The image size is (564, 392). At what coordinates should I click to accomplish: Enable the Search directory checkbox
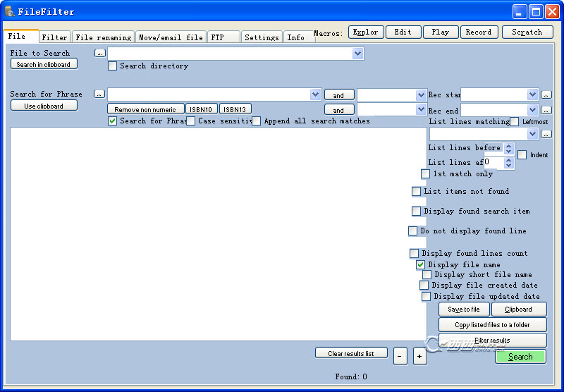coord(113,66)
